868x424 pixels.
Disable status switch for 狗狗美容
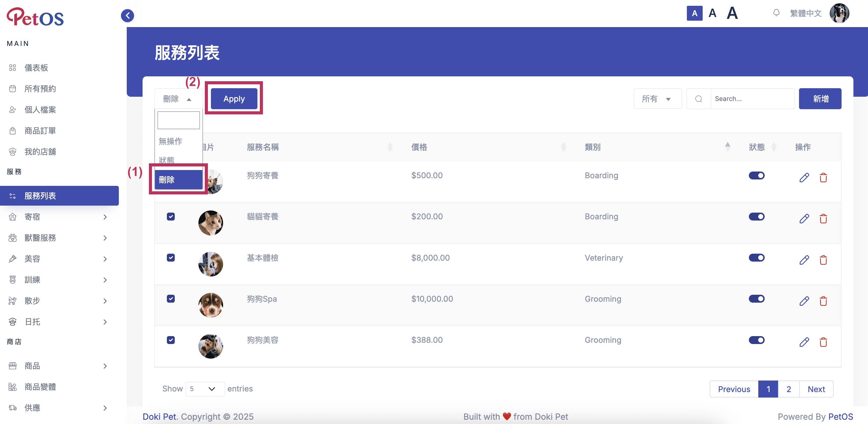pyautogui.click(x=756, y=340)
